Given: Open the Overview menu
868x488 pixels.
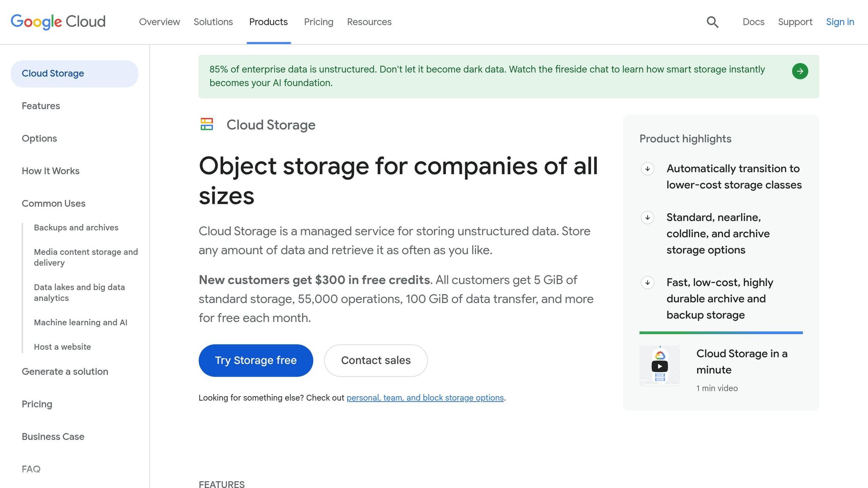Looking at the screenshot, I should click(x=159, y=22).
